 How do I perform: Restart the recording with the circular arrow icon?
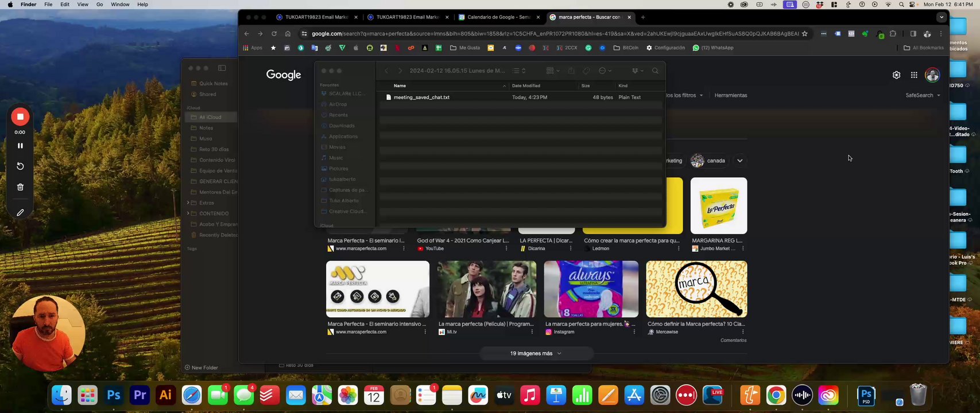[20, 166]
